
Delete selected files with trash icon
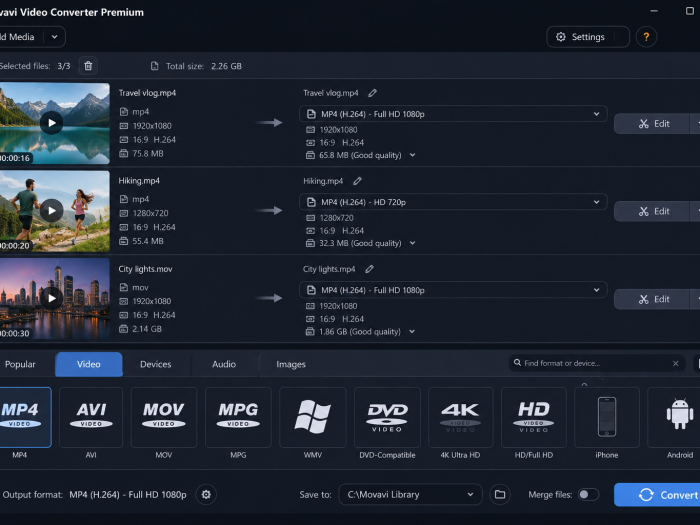pyautogui.click(x=88, y=66)
